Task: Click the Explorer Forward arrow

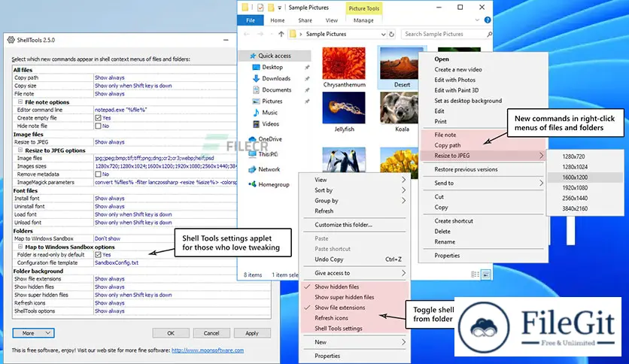Action: point(260,34)
